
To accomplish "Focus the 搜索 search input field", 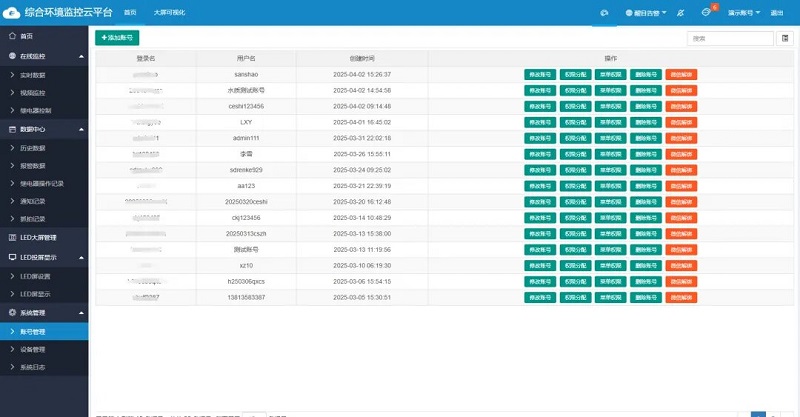I will 730,38.
